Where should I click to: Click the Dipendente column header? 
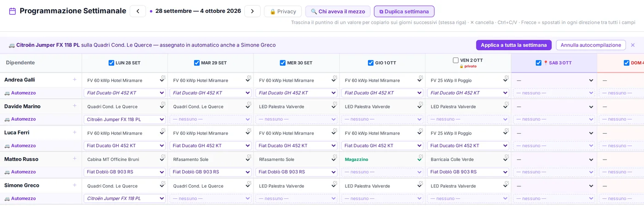coord(20,63)
